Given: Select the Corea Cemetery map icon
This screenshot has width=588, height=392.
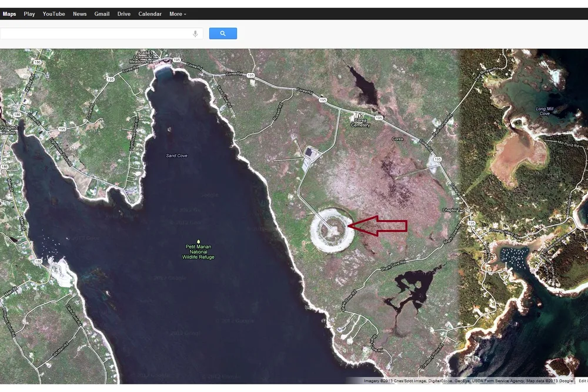Looking at the screenshot, I should (360, 115).
